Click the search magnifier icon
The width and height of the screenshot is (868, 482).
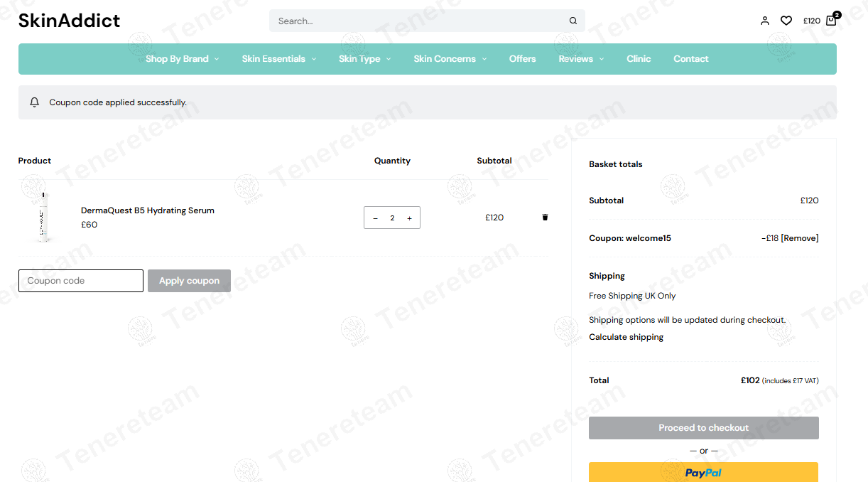pyautogui.click(x=573, y=21)
